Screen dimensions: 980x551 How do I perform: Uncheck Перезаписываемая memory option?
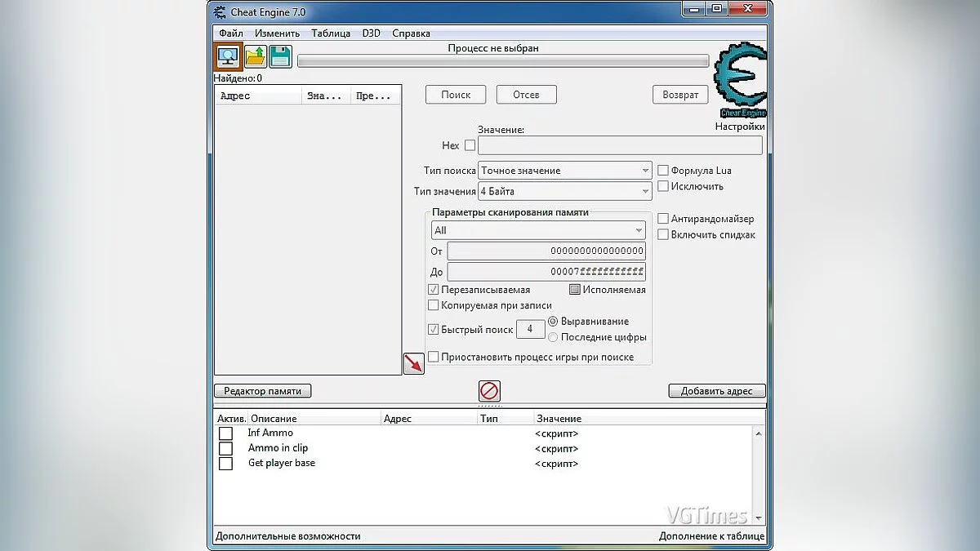click(434, 289)
